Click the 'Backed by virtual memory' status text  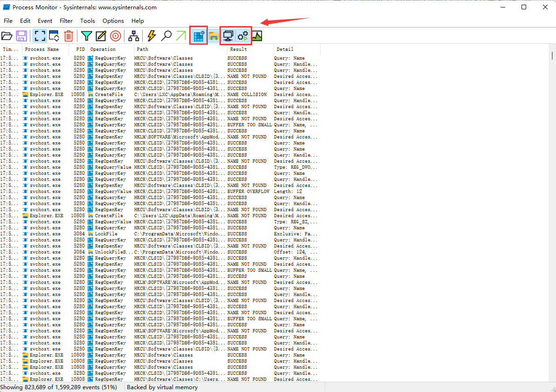click(162, 387)
